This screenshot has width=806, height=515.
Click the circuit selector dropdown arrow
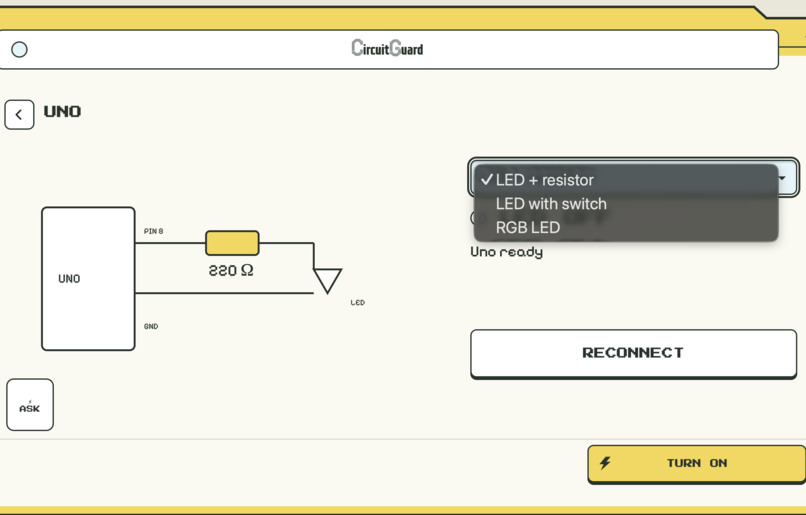pos(782,178)
